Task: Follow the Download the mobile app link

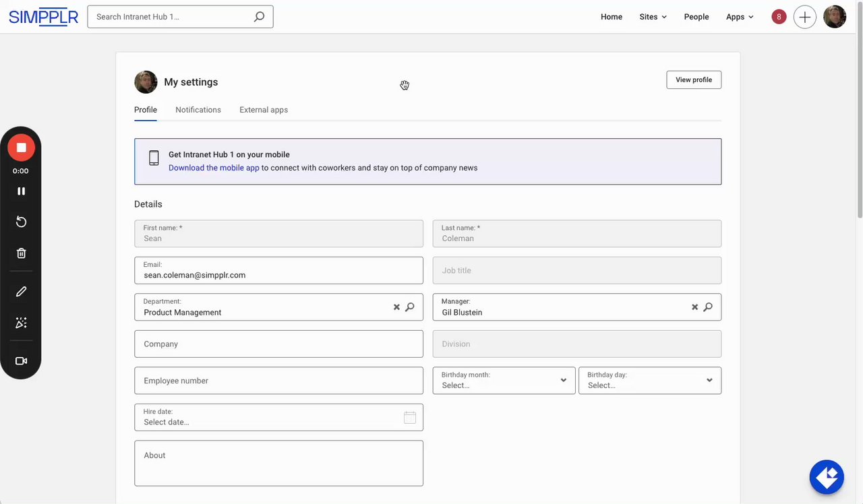Action: point(214,168)
